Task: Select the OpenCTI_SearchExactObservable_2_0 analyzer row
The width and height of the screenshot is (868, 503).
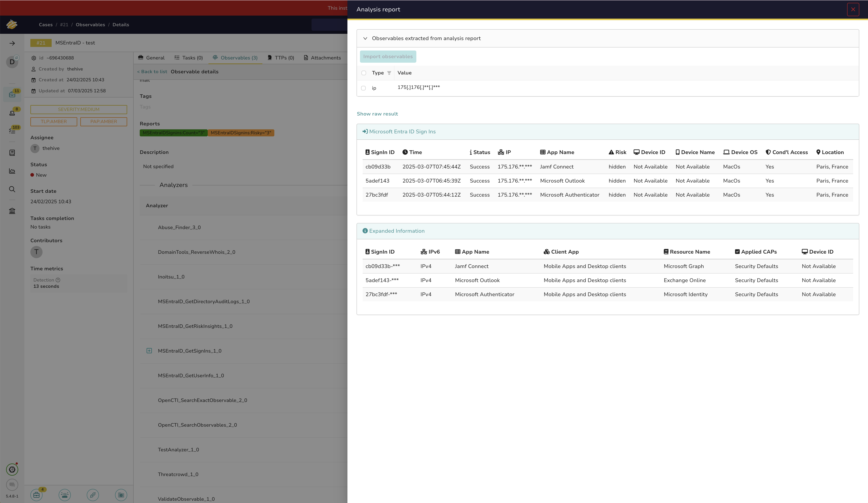Action: point(243,400)
